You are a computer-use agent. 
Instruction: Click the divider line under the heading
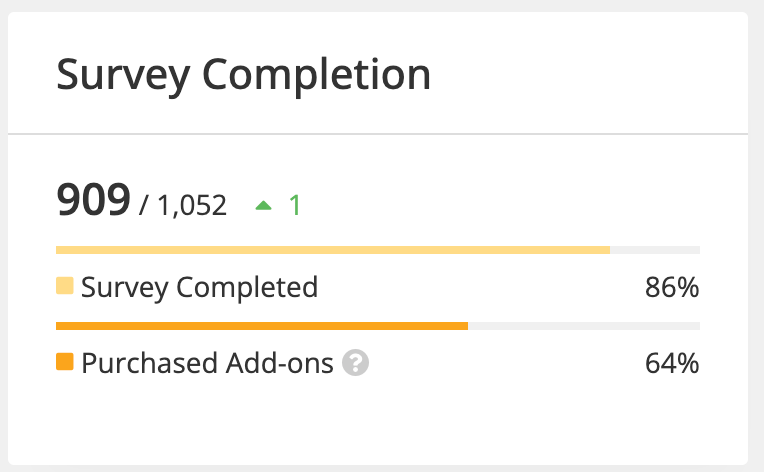click(378, 133)
